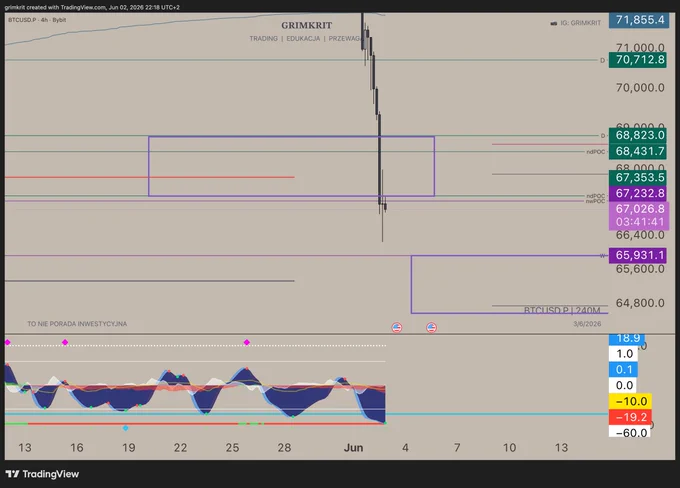
Task: Click the earlier US flag economic event icon
Action: (396, 328)
